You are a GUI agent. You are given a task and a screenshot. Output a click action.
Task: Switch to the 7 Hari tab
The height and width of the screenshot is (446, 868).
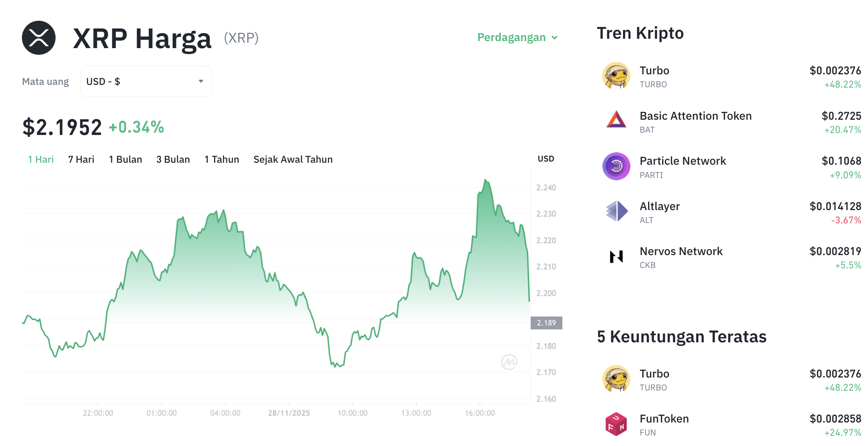(x=81, y=159)
